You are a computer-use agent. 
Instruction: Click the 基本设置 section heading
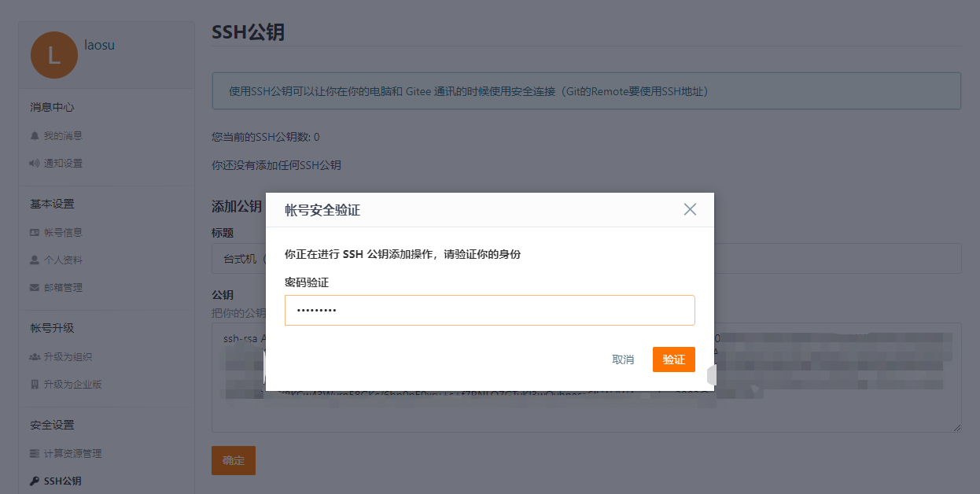tap(52, 204)
